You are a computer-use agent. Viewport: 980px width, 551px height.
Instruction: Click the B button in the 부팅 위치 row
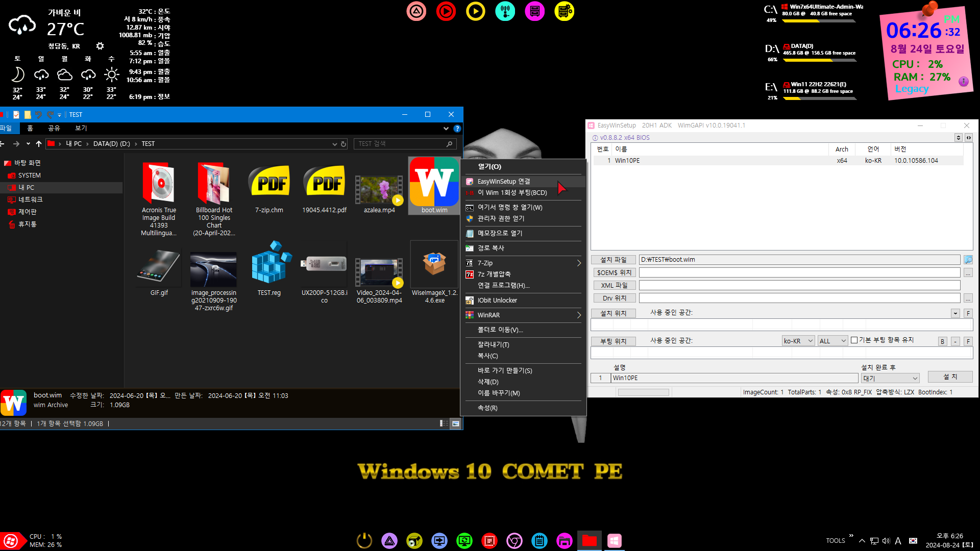coord(943,341)
